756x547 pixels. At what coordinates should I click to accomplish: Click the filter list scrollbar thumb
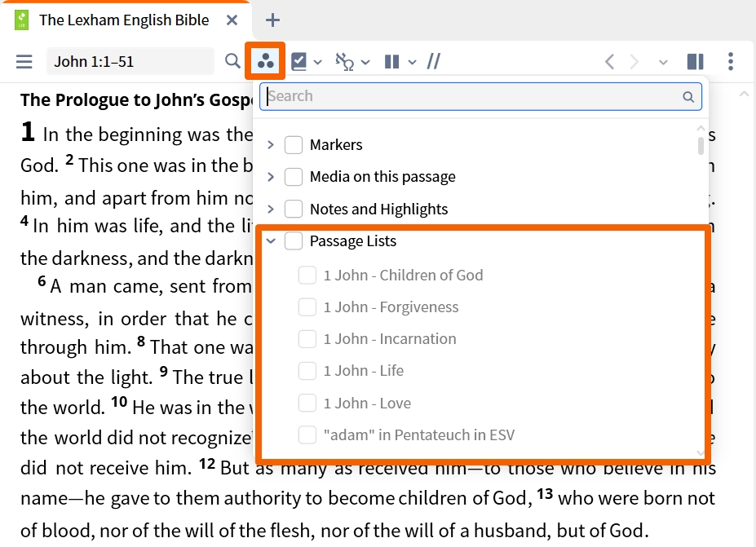pyautogui.click(x=701, y=146)
